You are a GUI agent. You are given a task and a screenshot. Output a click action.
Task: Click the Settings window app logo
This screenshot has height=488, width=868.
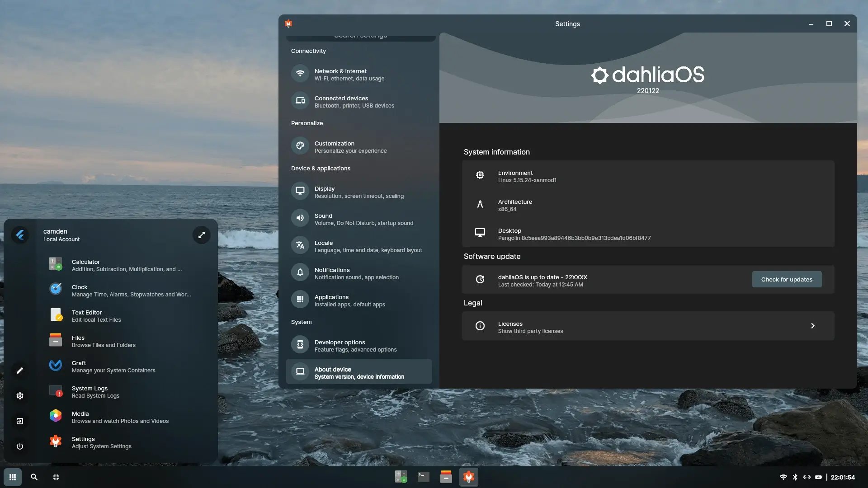[x=288, y=23]
